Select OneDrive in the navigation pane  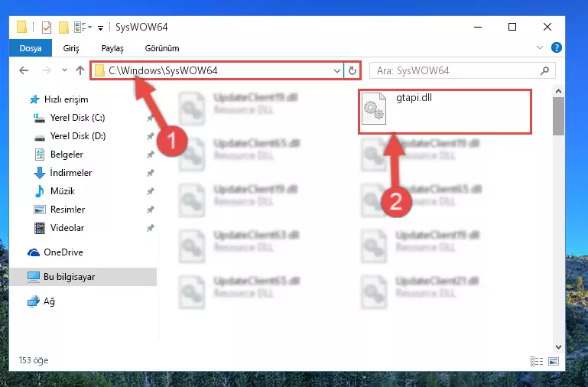click(x=55, y=252)
